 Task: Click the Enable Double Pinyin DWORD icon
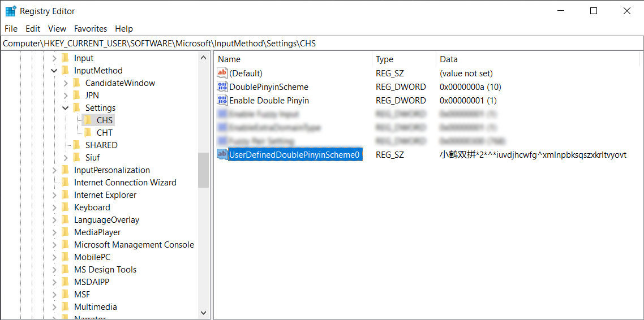(x=222, y=101)
